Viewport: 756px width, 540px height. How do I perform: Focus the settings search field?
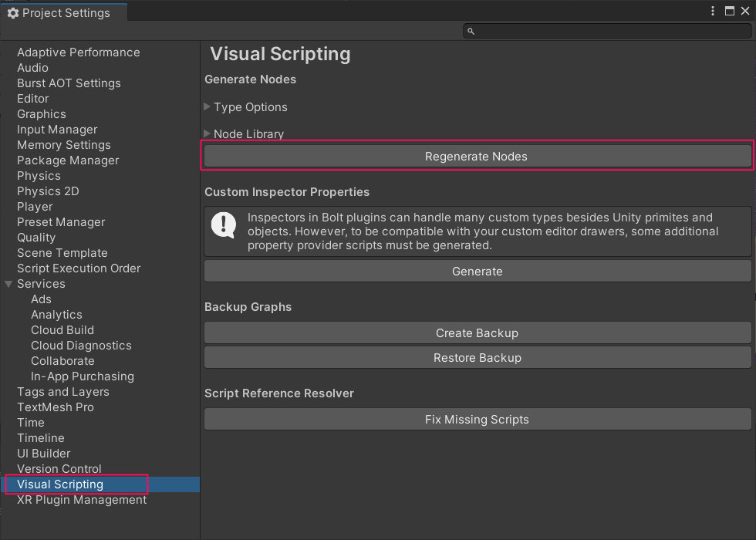point(609,31)
